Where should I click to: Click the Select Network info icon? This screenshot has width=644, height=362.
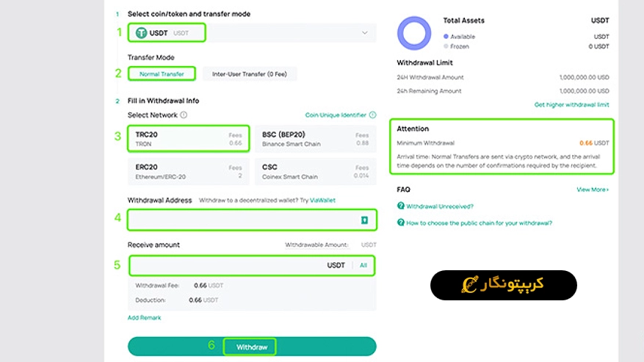click(x=184, y=115)
